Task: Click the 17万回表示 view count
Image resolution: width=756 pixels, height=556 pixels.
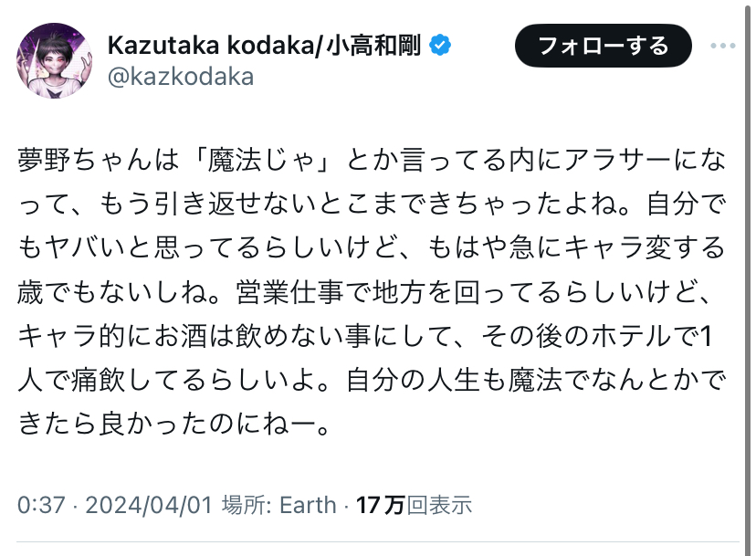Action: pos(414,506)
